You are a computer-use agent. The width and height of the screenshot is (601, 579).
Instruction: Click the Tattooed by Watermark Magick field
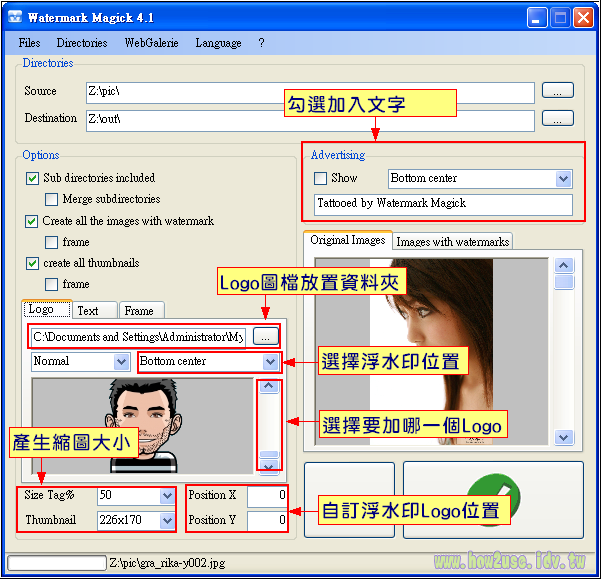[x=443, y=204]
